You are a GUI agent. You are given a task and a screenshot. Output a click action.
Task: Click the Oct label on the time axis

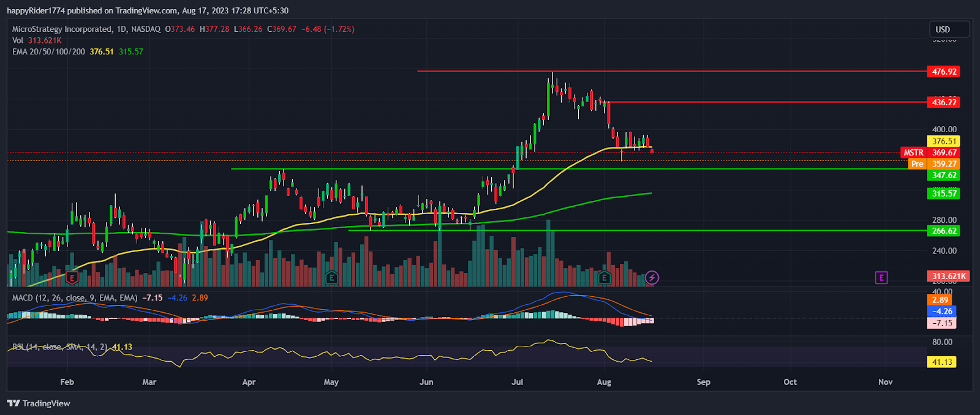pos(790,382)
